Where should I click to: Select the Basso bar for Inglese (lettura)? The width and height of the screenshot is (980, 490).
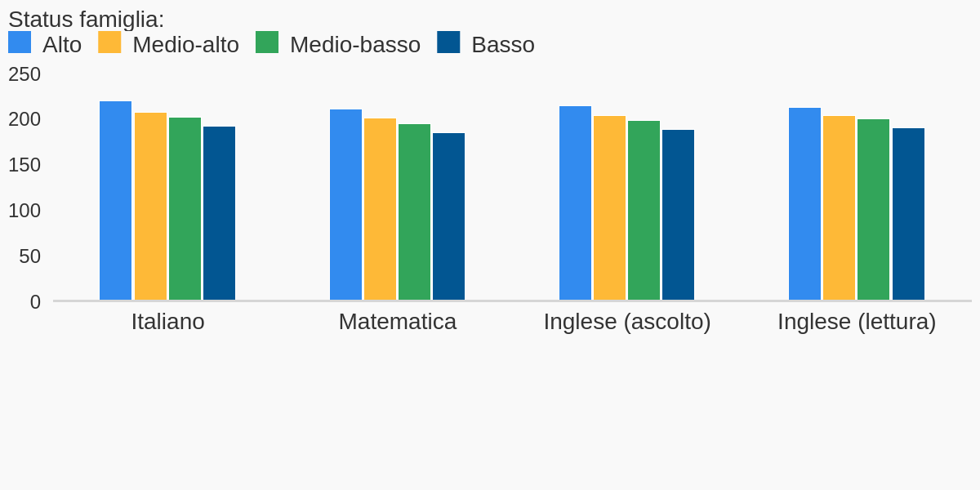coord(908,214)
